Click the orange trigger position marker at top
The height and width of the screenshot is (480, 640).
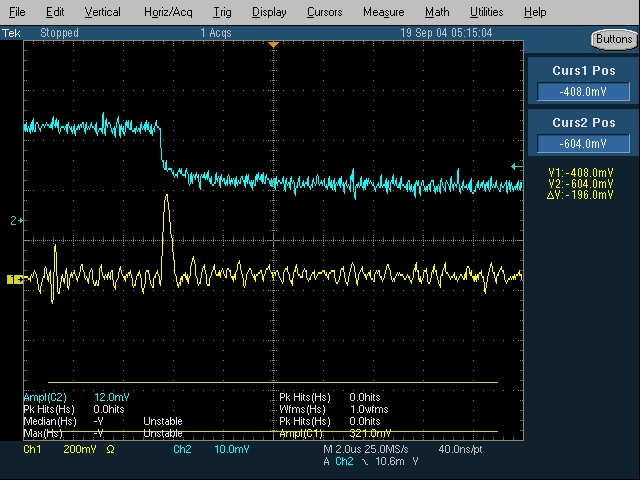273,46
